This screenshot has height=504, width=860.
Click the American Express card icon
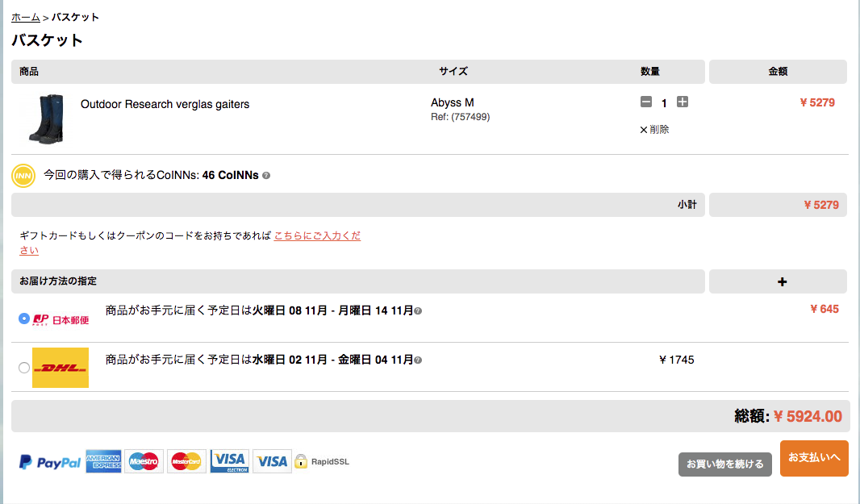tap(103, 461)
